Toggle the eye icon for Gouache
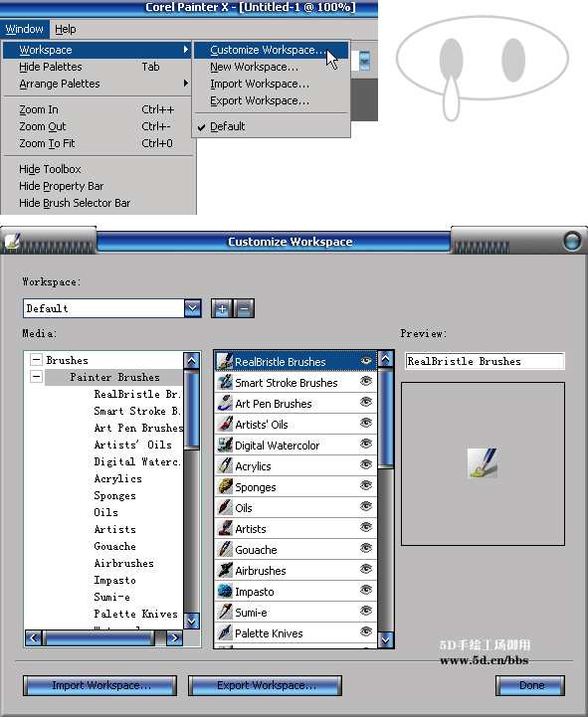The height and width of the screenshot is (717, 588). pos(365,548)
